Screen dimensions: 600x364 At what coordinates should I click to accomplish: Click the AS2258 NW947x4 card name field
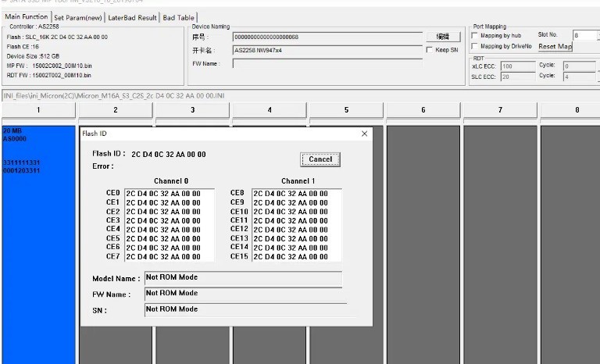click(327, 50)
